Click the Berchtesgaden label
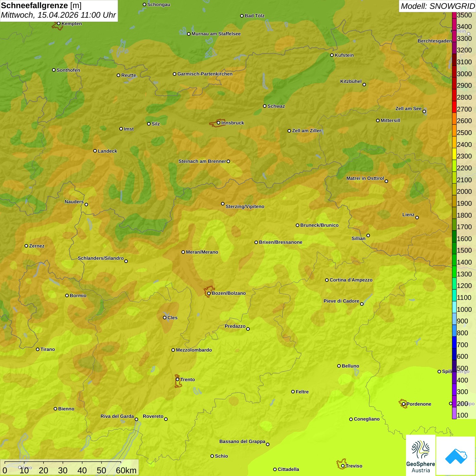 click(435, 41)
